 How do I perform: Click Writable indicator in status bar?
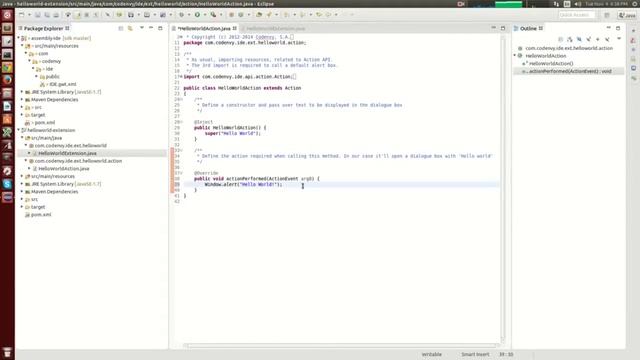(431, 354)
